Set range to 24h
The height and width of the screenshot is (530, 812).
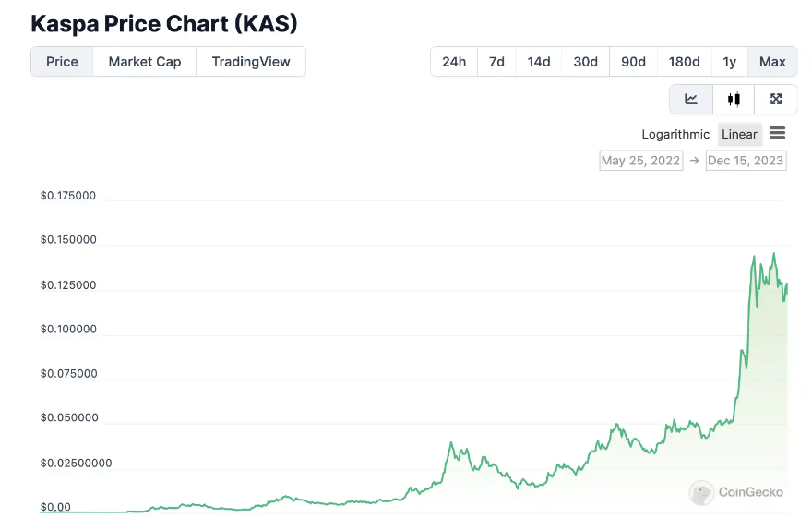coord(454,62)
